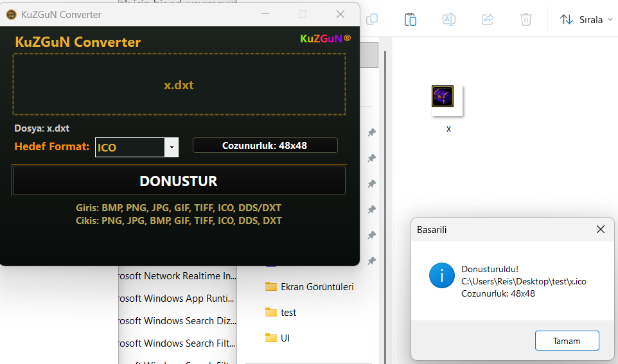Viewport: 618px width, 364px height.
Task: Click the copy icon in Explorer toolbar
Action: [x=372, y=19]
